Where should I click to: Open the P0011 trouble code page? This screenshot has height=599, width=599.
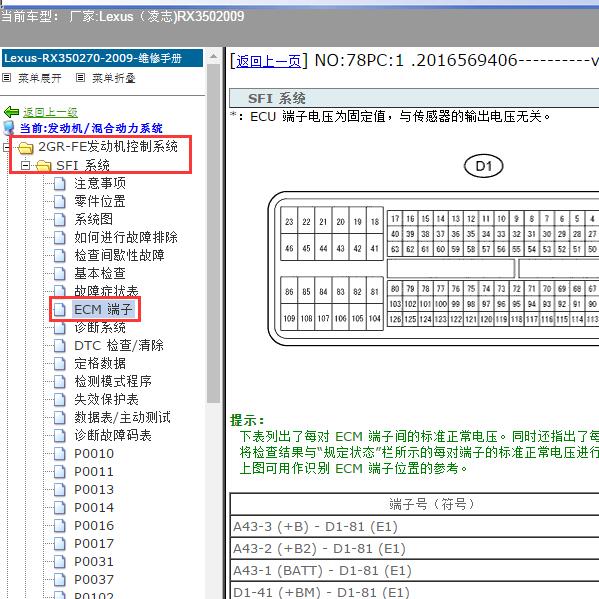[x=94, y=471]
